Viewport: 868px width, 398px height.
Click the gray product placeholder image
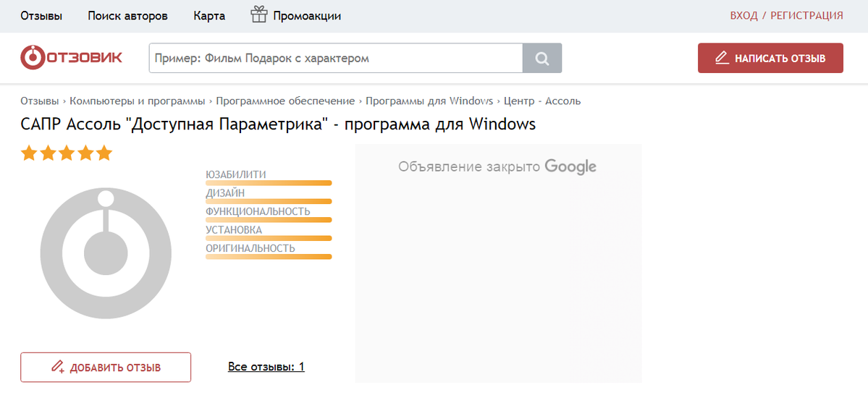[106, 253]
